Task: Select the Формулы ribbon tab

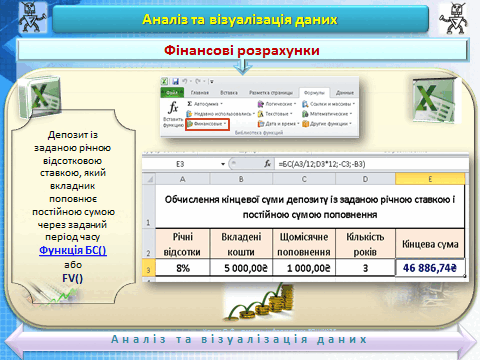Action: point(314,93)
